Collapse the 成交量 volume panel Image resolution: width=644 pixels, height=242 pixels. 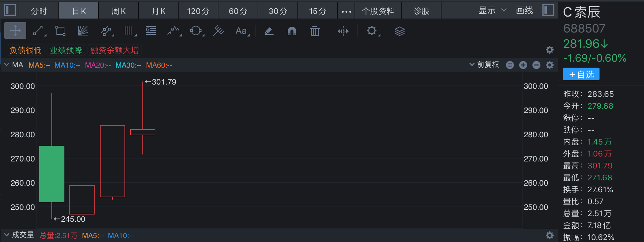tap(7, 235)
